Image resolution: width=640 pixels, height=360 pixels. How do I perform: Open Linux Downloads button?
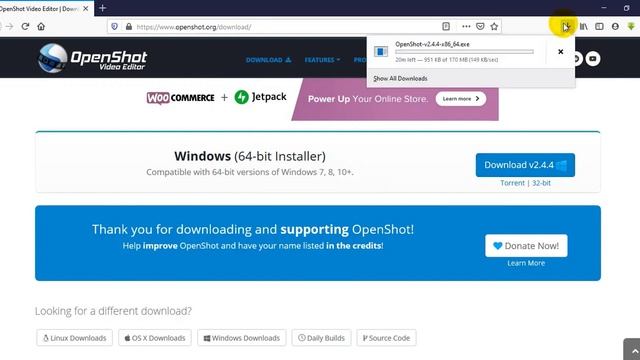click(74, 338)
